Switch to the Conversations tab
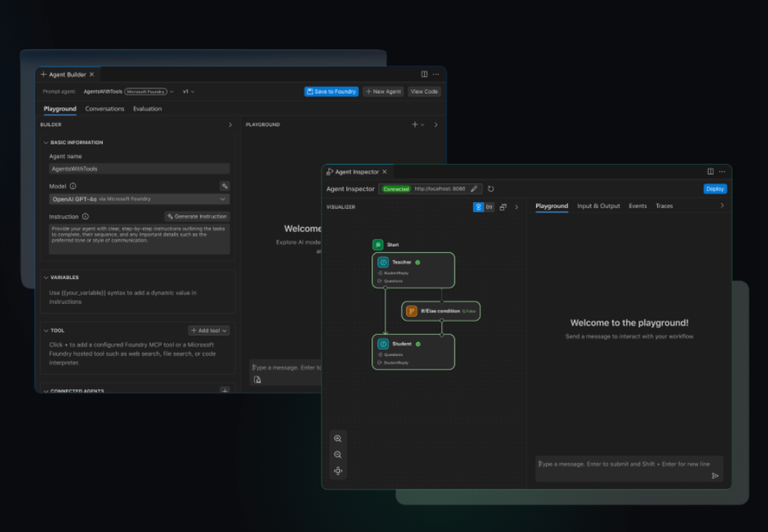Viewport: 768px width, 532px height. (x=105, y=108)
